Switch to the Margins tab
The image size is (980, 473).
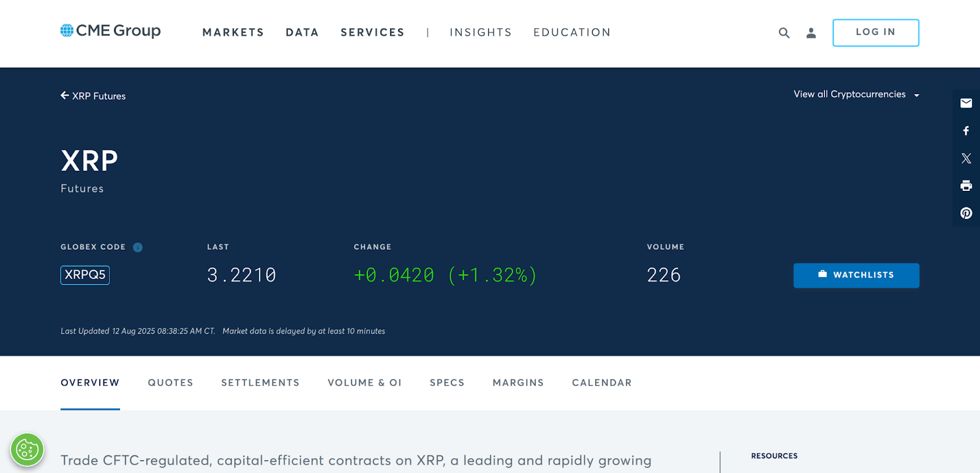click(x=518, y=383)
